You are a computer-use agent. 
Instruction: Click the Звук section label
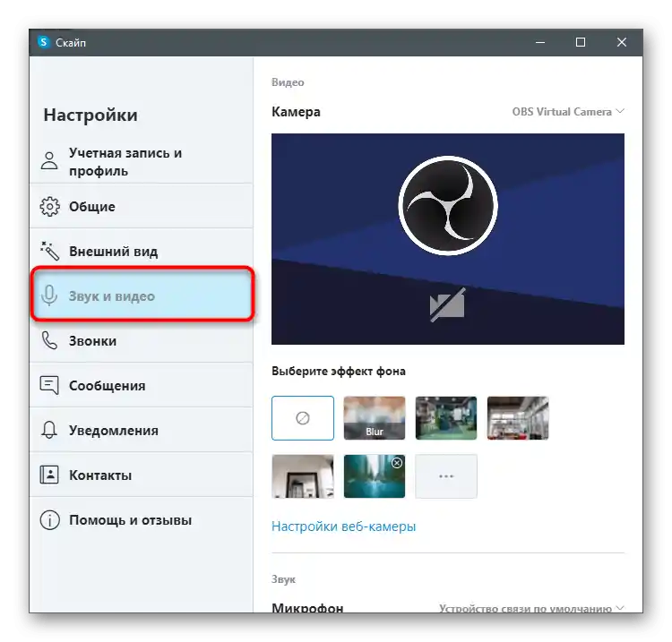click(x=284, y=579)
